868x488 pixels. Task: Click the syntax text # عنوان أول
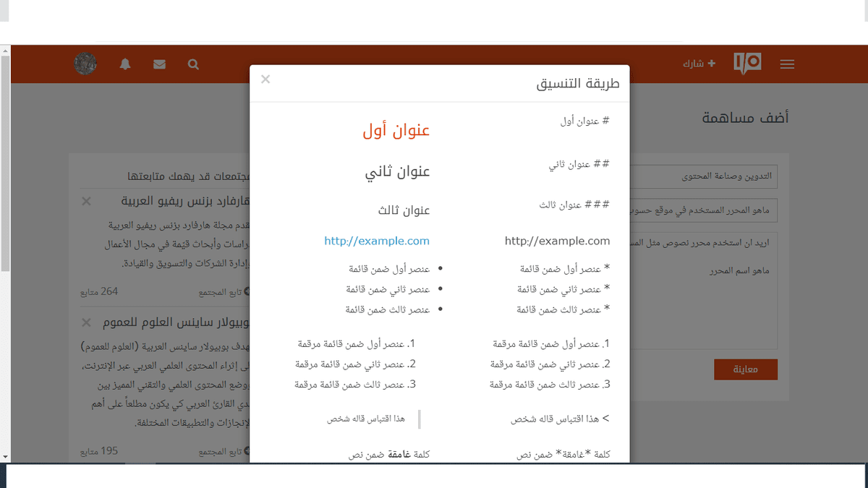pyautogui.click(x=585, y=121)
